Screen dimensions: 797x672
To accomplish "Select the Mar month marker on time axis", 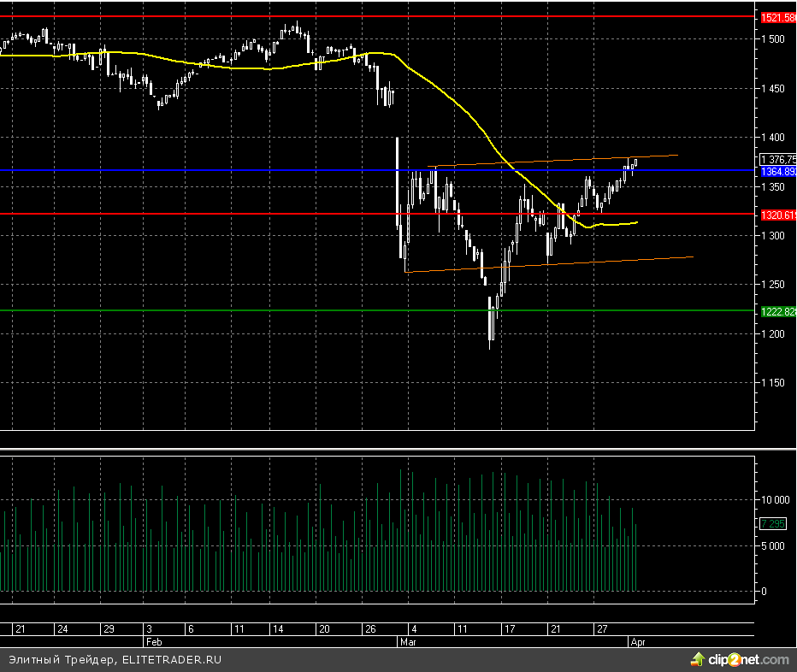I will [405, 640].
